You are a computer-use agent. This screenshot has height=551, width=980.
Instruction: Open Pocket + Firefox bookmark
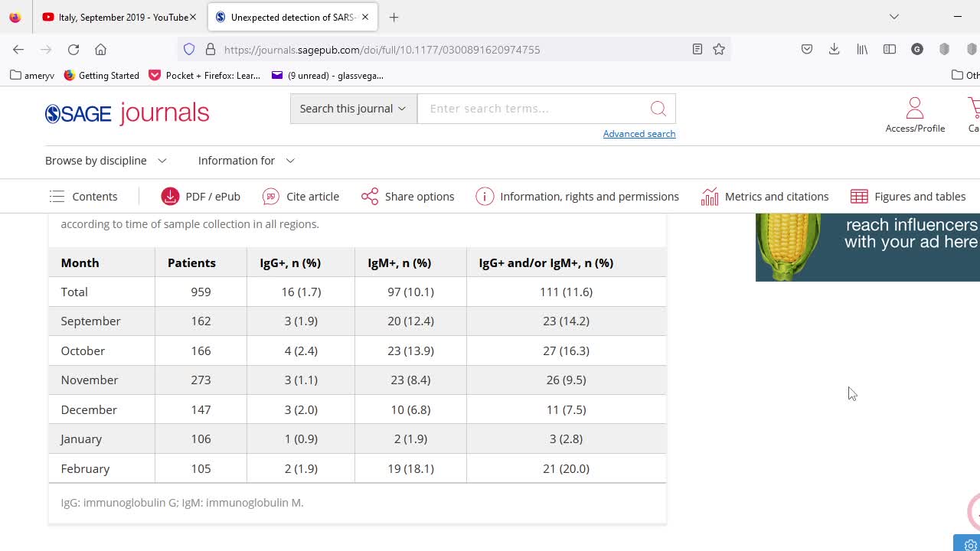[x=204, y=75]
